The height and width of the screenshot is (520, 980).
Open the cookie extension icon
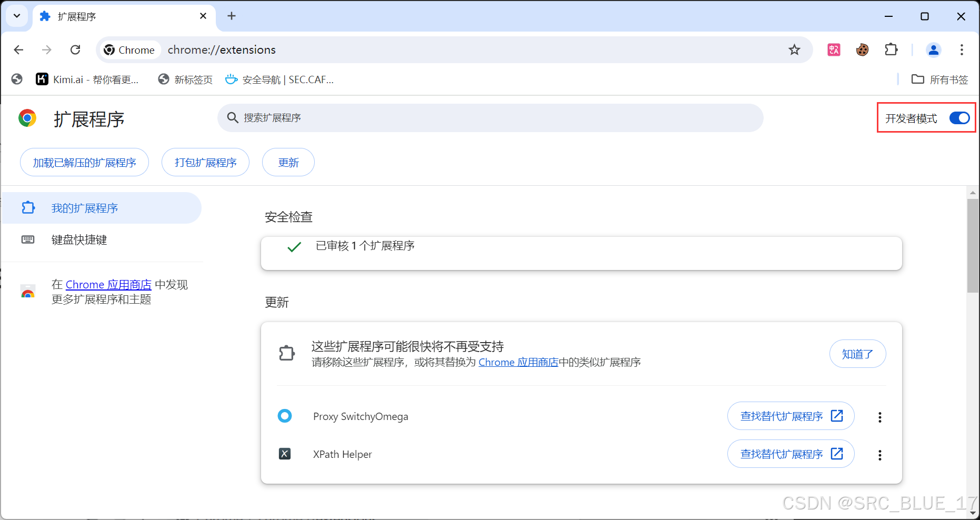[862, 49]
